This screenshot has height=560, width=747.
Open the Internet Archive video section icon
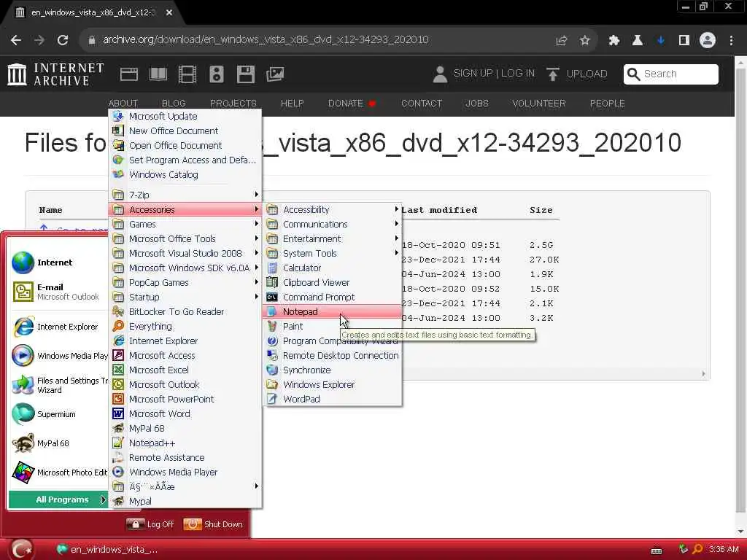187,74
